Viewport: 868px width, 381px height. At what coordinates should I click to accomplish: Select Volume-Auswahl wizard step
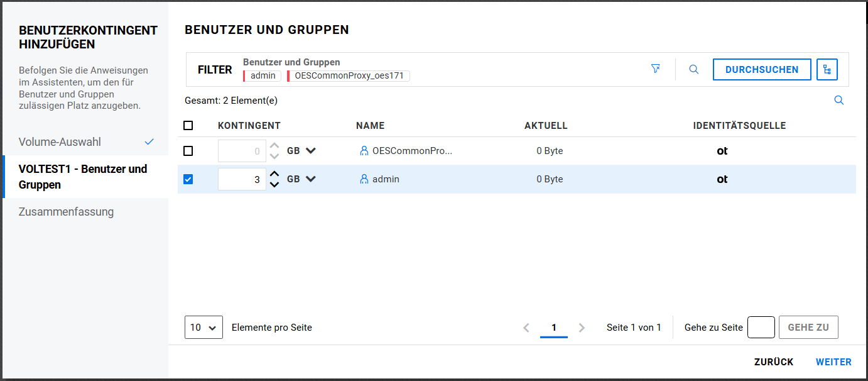[x=60, y=142]
